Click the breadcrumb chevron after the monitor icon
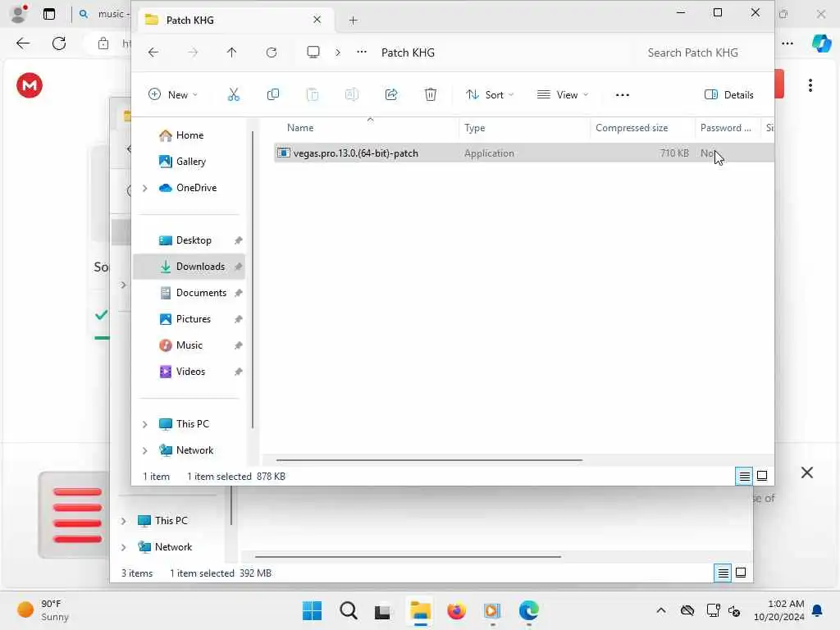The width and height of the screenshot is (840, 630). click(x=338, y=52)
